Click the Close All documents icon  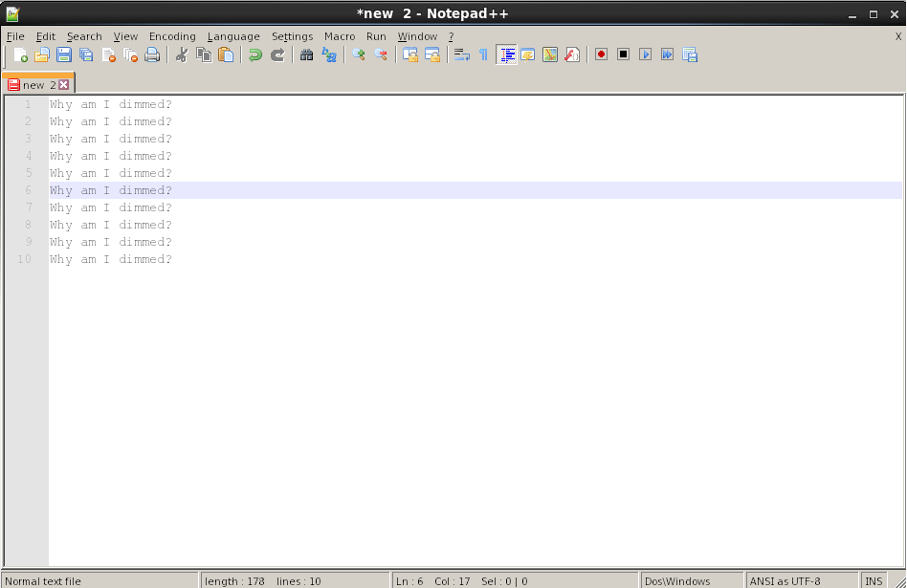click(131, 54)
